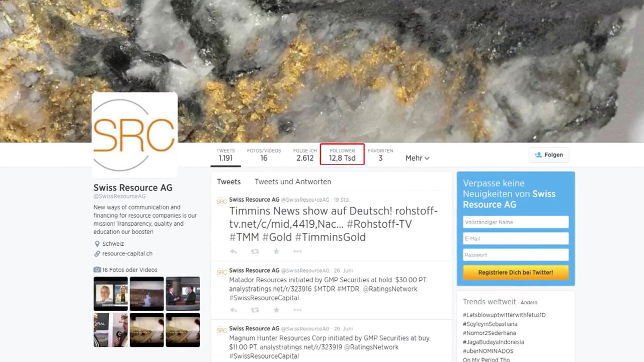
Task: Retweet the Matador Resources tweet
Action: [x=255, y=310]
